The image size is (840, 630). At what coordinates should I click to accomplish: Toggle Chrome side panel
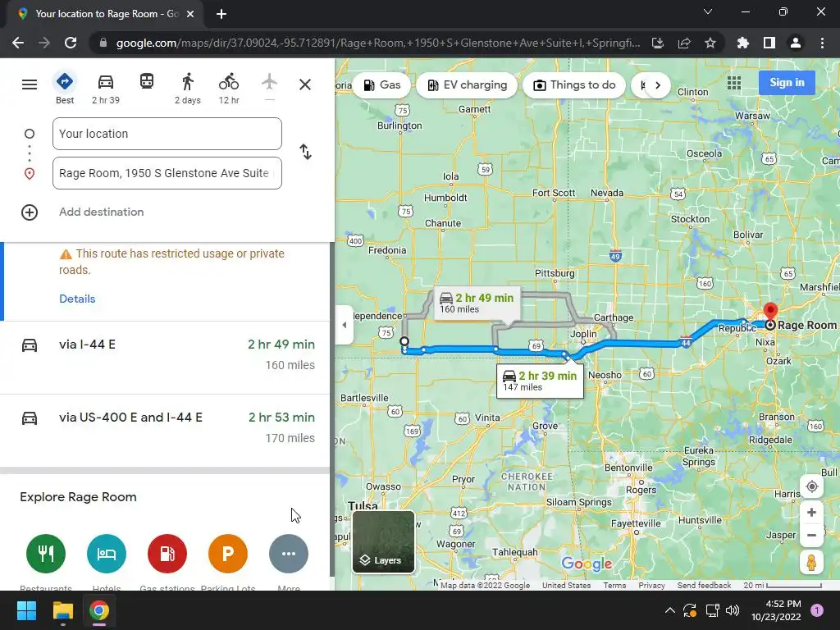[x=769, y=43]
